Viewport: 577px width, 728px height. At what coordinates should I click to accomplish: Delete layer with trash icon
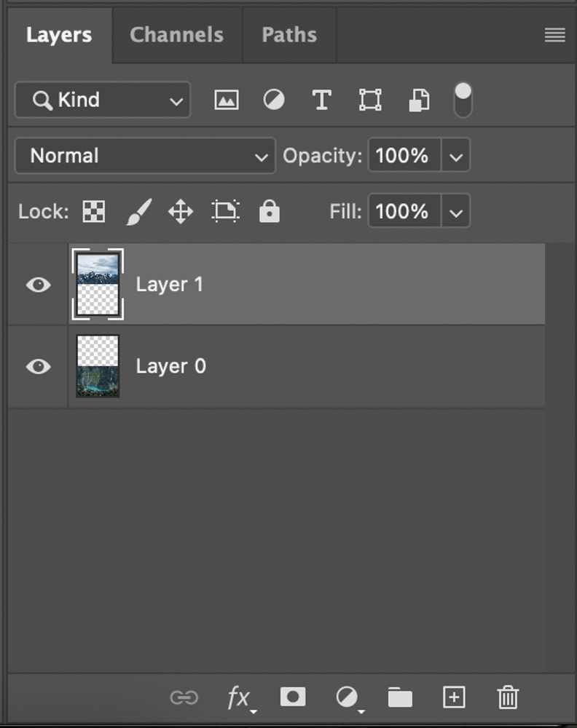pos(508,697)
